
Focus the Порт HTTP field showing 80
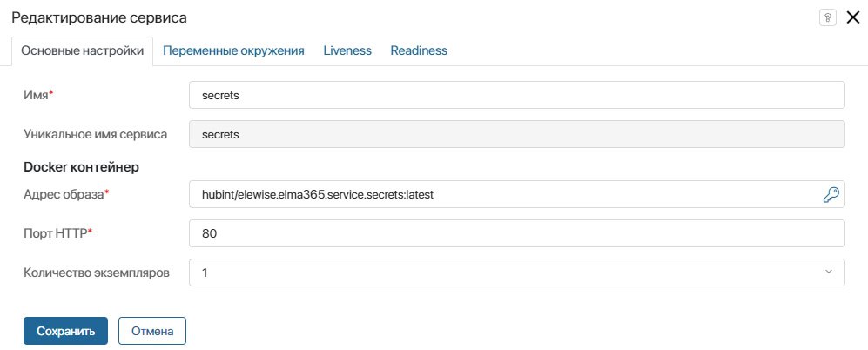pyautogui.click(x=517, y=233)
